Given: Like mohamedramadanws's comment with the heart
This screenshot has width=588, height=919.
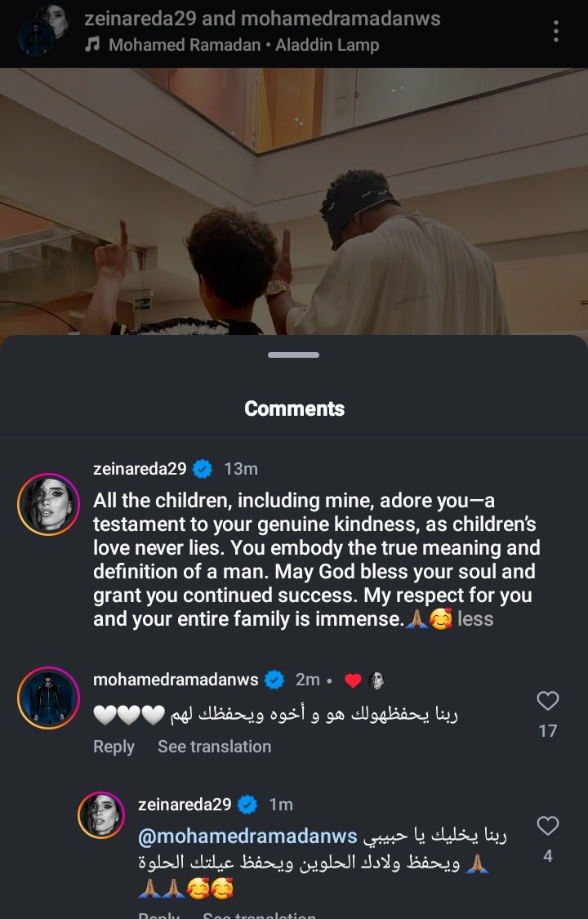Looking at the screenshot, I should [x=547, y=701].
